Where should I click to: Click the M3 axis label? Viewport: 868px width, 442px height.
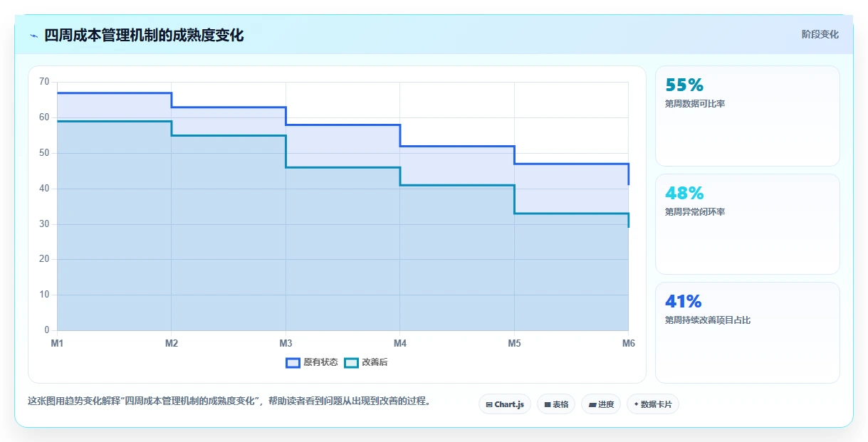click(286, 343)
